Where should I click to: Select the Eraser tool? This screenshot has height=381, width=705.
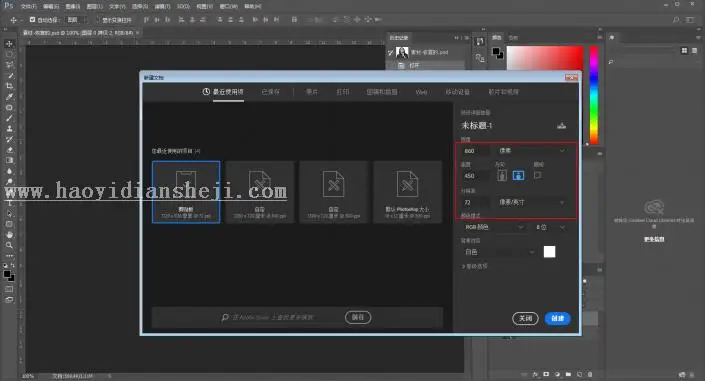[9, 150]
